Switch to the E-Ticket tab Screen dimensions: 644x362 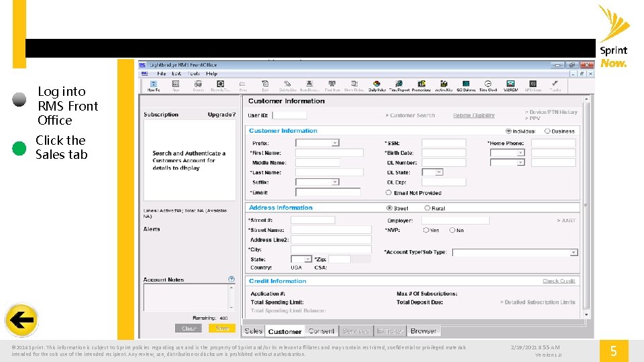coord(390,330)
